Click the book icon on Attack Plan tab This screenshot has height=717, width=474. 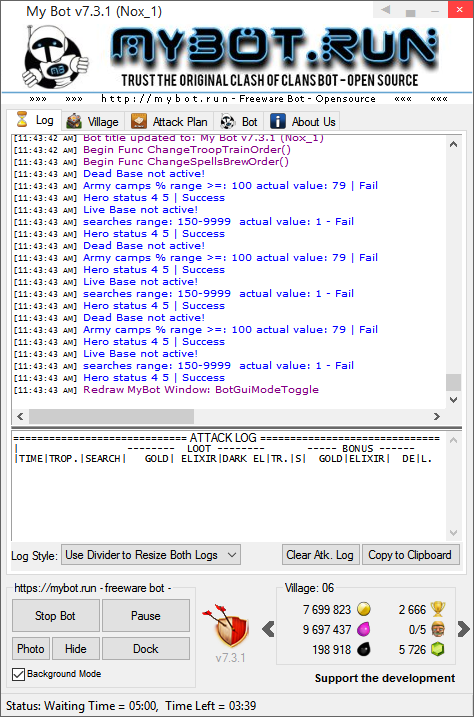(x=138, y=122)
